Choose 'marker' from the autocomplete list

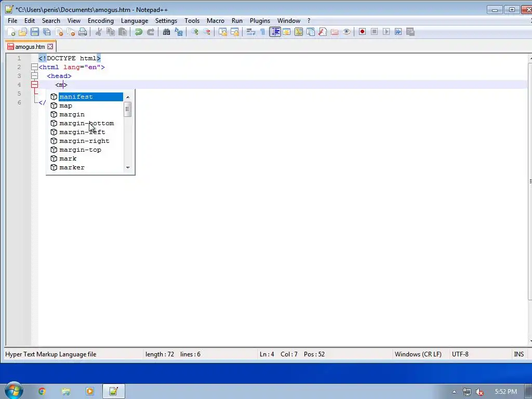coord(86,167)
